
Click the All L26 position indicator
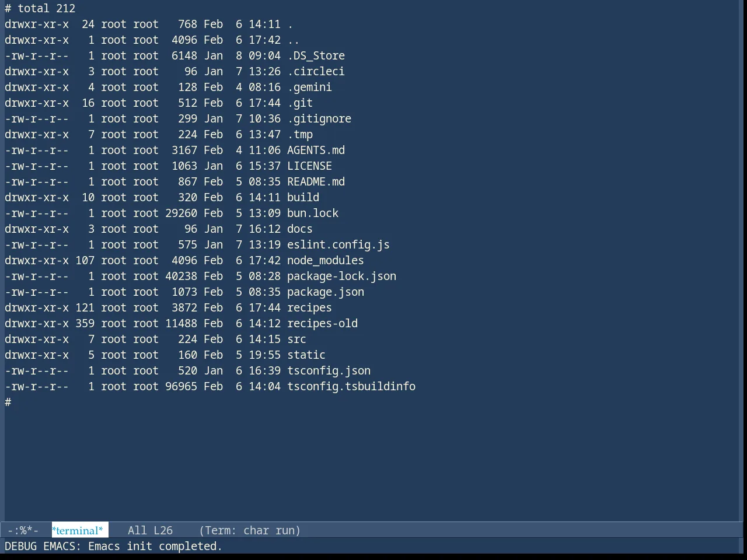(150, 530)
